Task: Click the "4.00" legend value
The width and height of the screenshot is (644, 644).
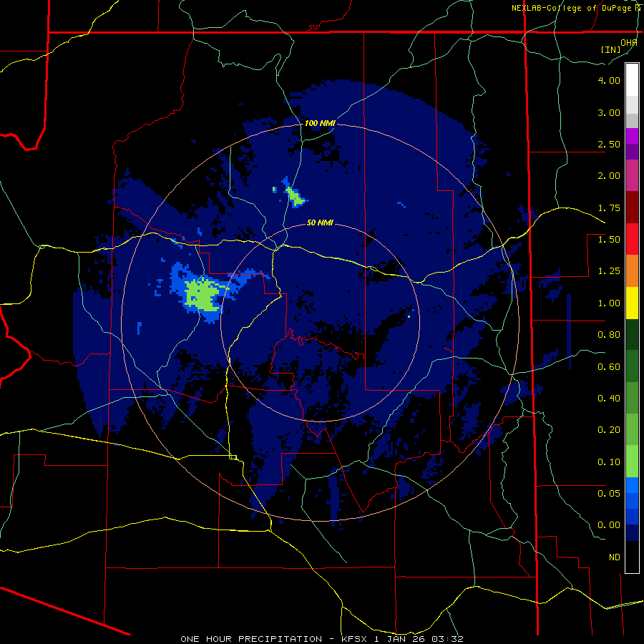Action: pyautogui.click(x=609, y=80)
